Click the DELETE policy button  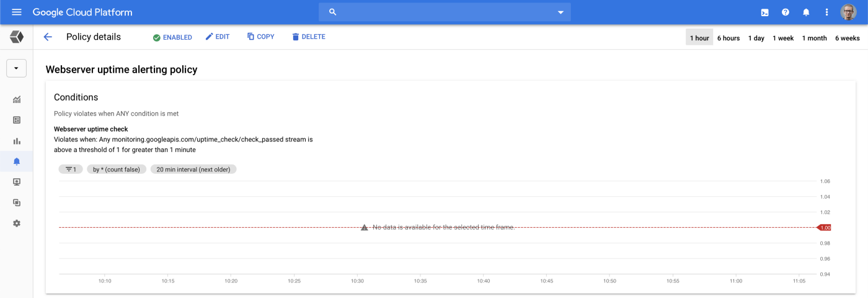click(x=308, y=37)
